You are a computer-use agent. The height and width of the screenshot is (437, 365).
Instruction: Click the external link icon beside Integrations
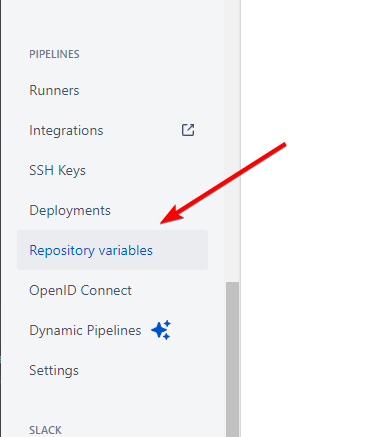188,130
